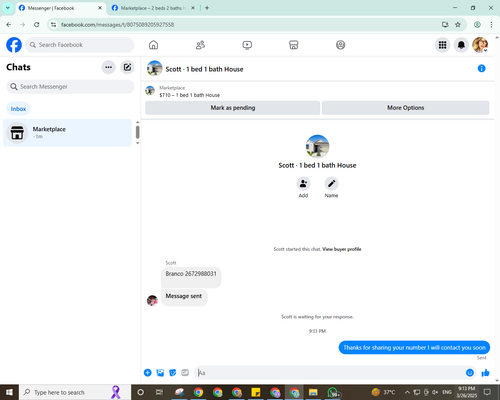Attach a photo file in composer

(x=160, y=373)
